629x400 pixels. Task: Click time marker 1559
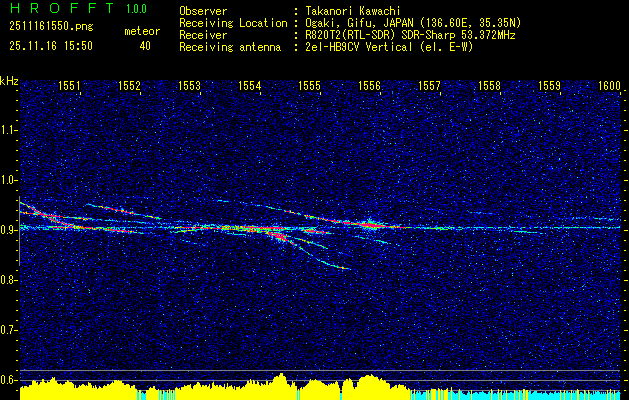point(549,85)
